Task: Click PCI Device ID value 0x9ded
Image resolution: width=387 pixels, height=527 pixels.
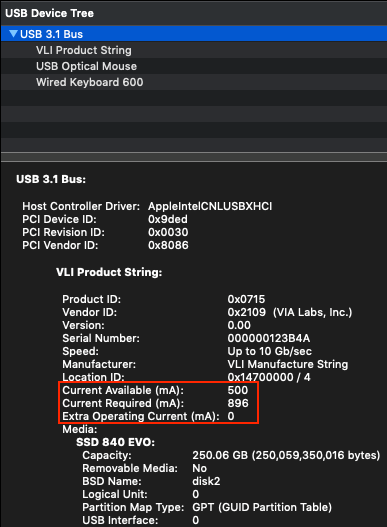Action: (x=168, y=219)
